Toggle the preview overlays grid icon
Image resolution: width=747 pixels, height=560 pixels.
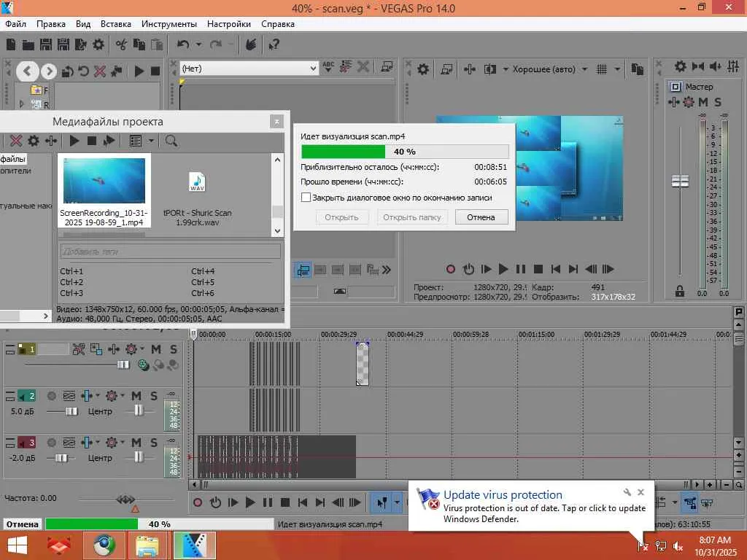tap(602, 69)
